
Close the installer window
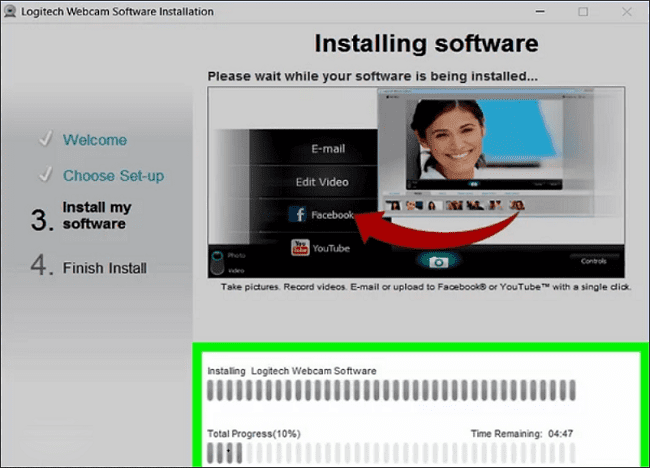pos(627,12)
